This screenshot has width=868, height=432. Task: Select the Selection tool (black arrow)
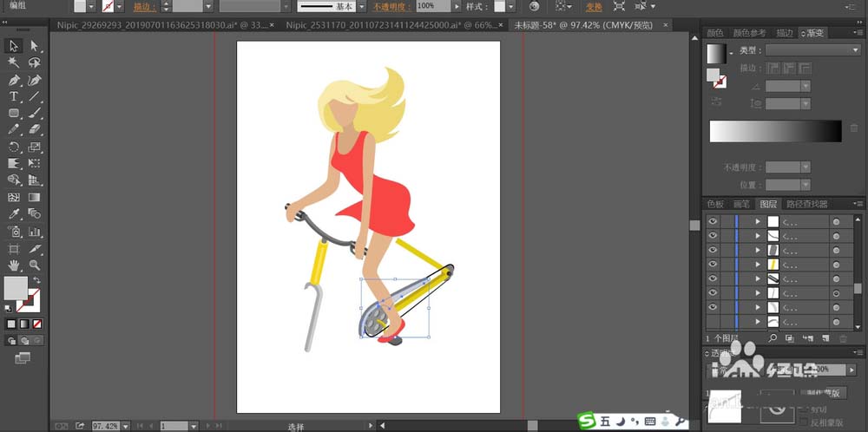(14, 46)
